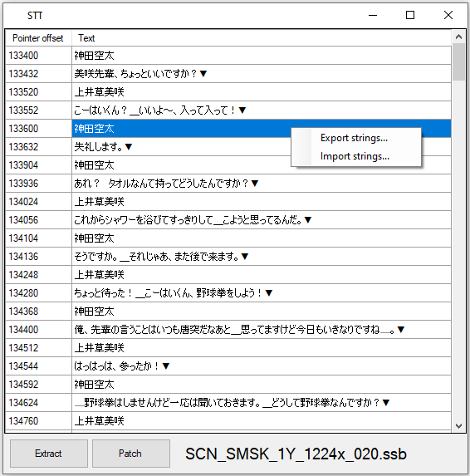Click the vertical scrollbar thumb
Screen dimensions: 470x476
pos(458,61)
